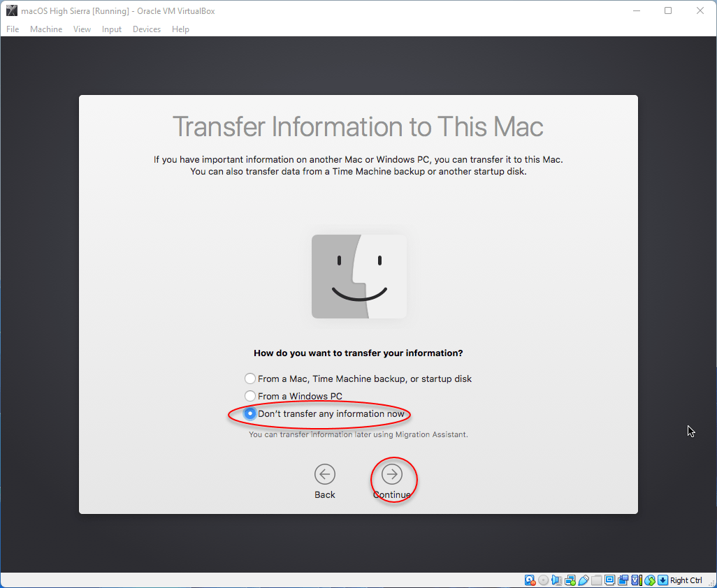Click the VirtualBox window title icon
Screen dimensions: 717x588
(x=11, y=11)
